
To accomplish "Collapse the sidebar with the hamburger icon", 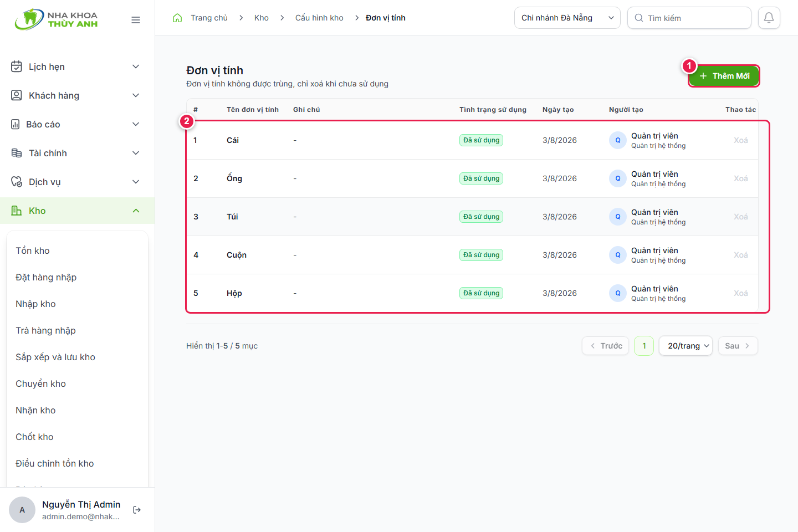I will click(x=136, y=20).
